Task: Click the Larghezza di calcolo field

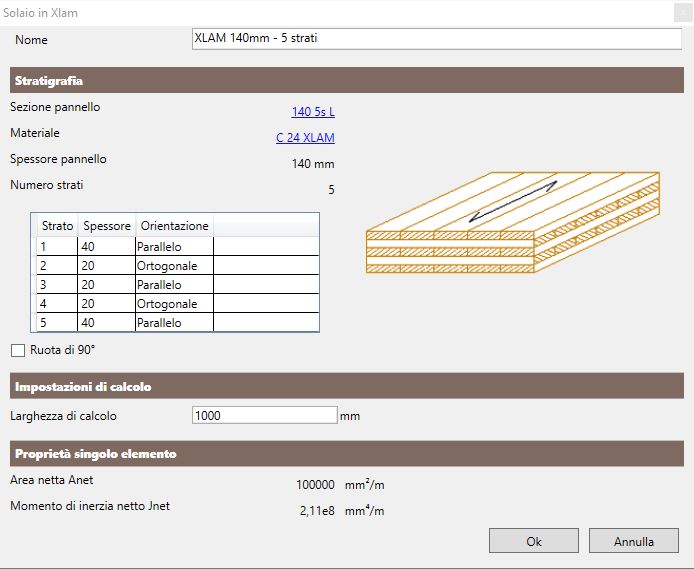Action: pos(265,415)
